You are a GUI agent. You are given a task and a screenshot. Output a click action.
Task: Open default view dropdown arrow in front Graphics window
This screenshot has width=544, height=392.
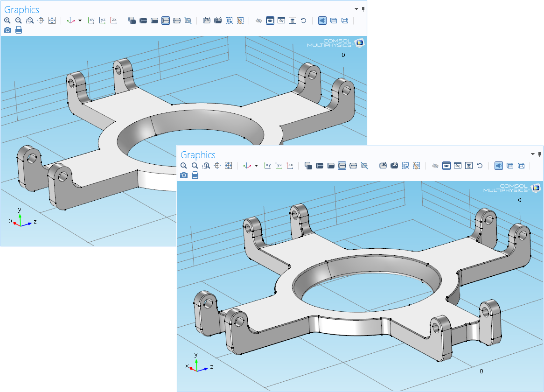[257, 166]
